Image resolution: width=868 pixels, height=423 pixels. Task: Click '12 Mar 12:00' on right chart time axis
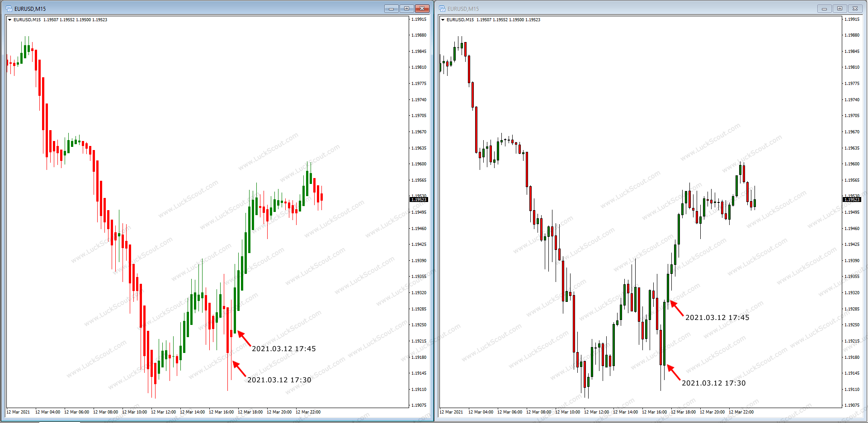(596, 412)
